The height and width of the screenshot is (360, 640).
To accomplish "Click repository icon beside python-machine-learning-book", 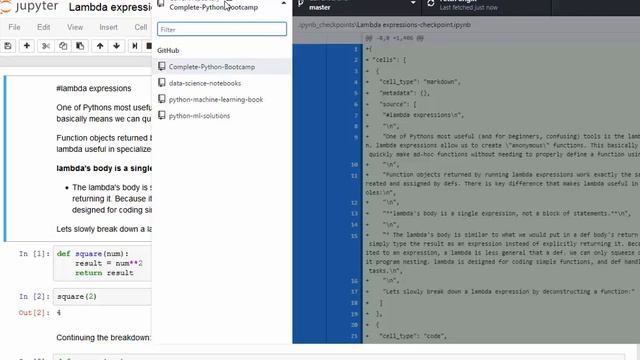I will [x=162, y=99].
